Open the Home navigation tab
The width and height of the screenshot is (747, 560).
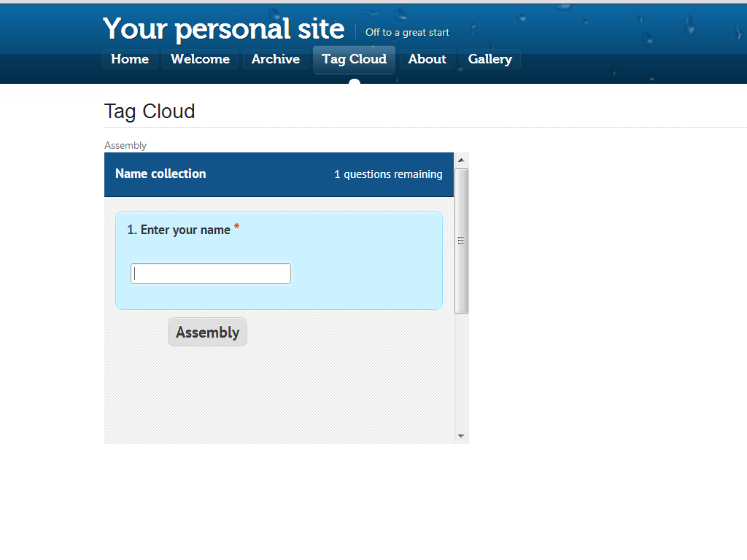coord(130,59)
